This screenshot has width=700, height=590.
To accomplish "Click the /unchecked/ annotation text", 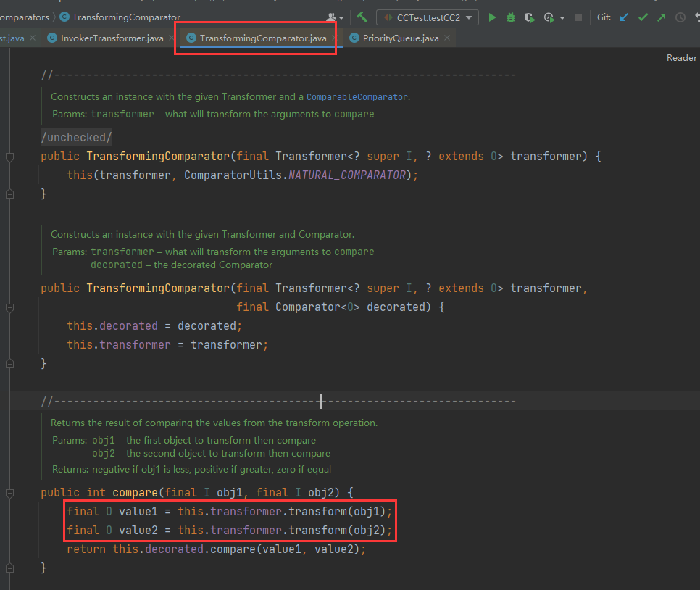I will pyautogui.click(x=76, y=137).
